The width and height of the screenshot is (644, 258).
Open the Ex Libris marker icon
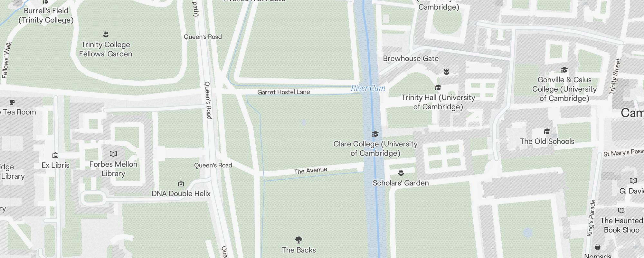55,155
